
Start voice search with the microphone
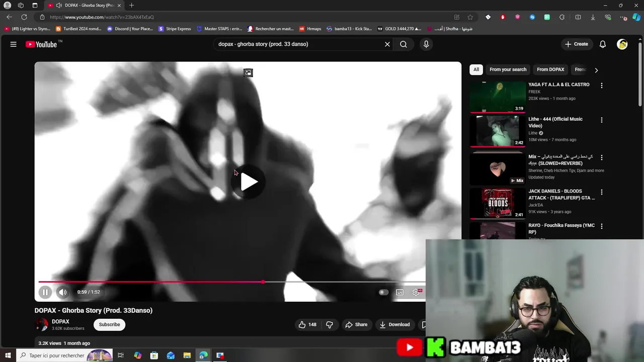pos(426,44)
